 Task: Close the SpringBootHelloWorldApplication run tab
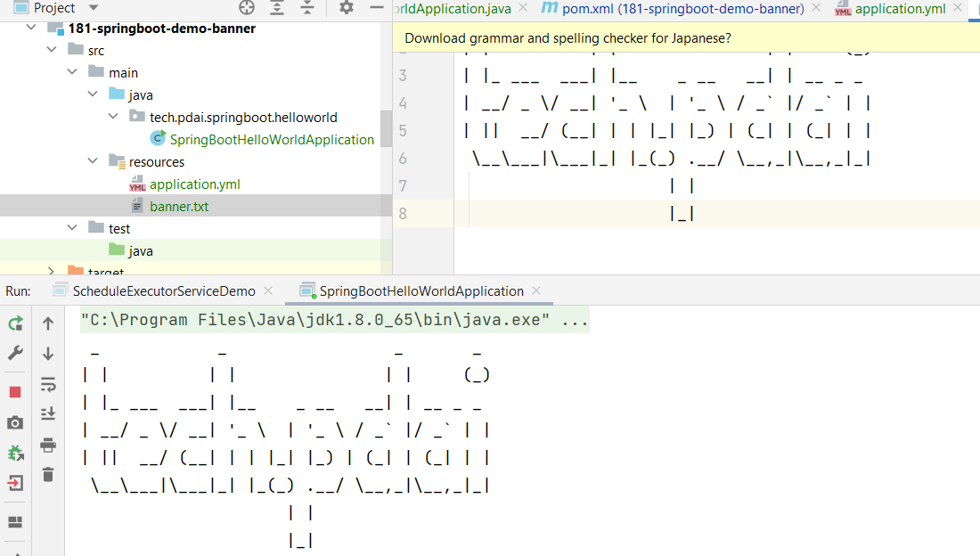point(535,291)
